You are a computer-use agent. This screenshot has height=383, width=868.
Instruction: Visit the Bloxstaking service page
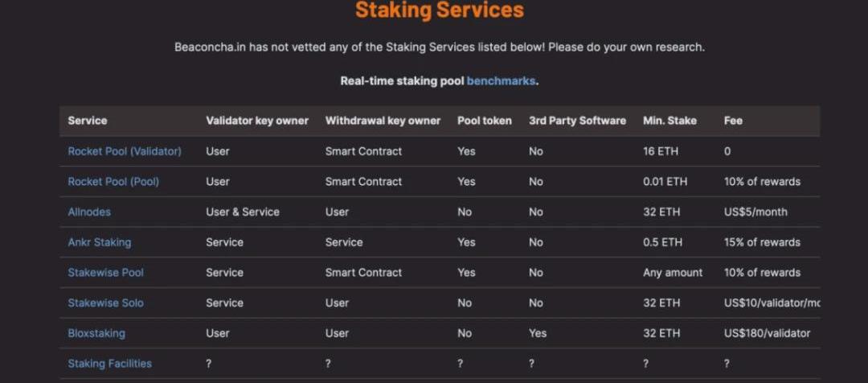[x=96, y=333]
